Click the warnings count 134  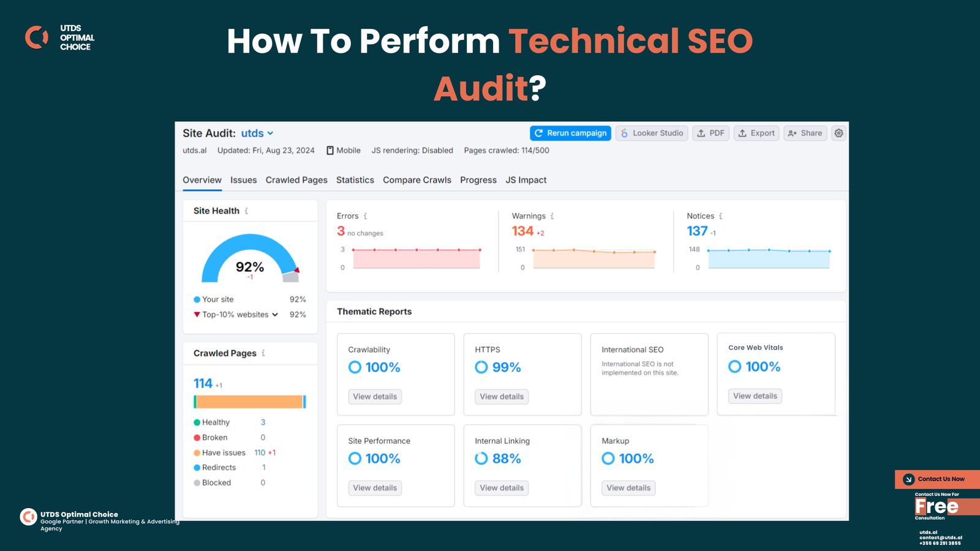522,231
